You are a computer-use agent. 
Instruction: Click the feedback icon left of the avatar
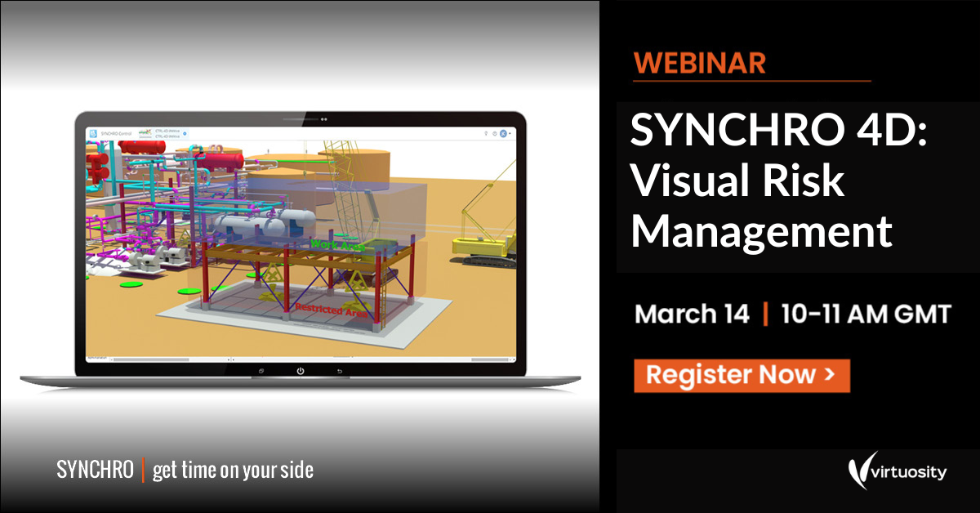tap(495, 133)
